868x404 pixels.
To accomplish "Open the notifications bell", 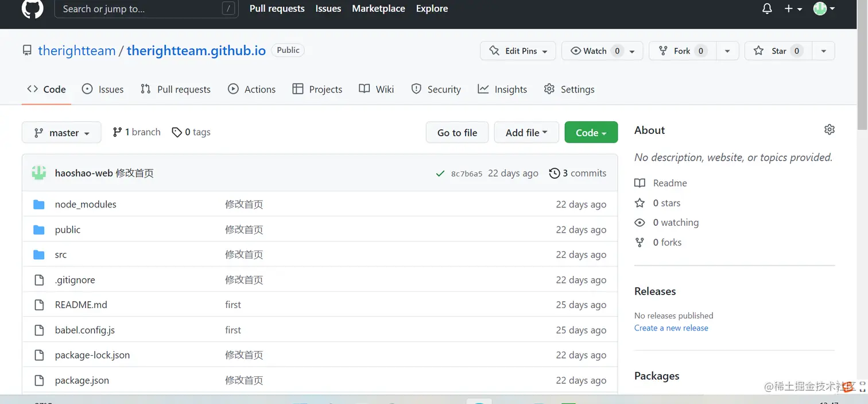I will (x=767, y=9).
